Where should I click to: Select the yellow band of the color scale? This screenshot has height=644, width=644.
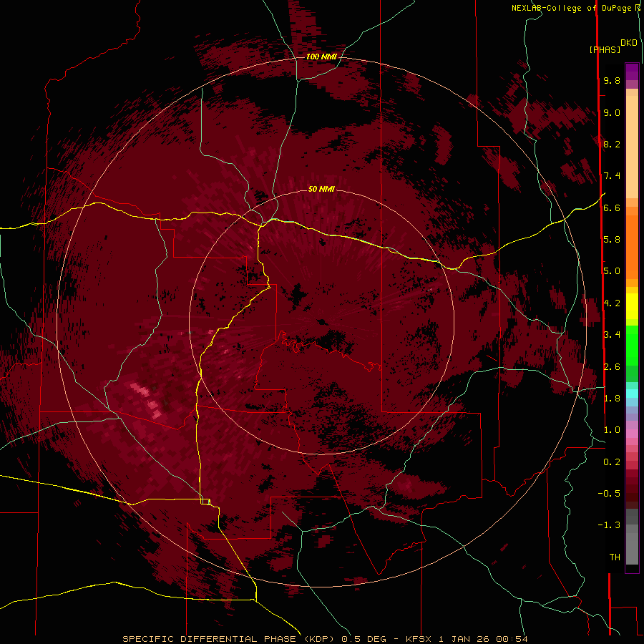632,306
